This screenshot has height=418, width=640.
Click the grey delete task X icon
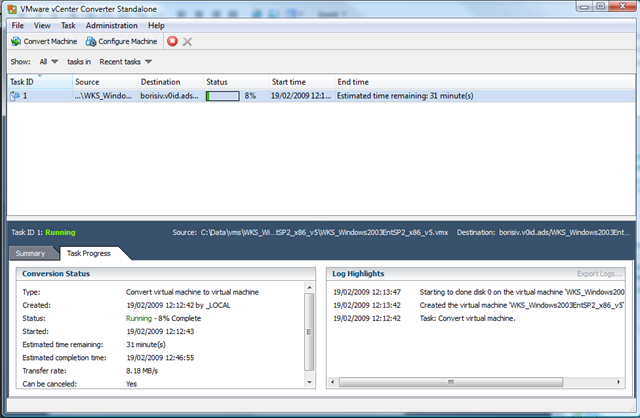187,41
